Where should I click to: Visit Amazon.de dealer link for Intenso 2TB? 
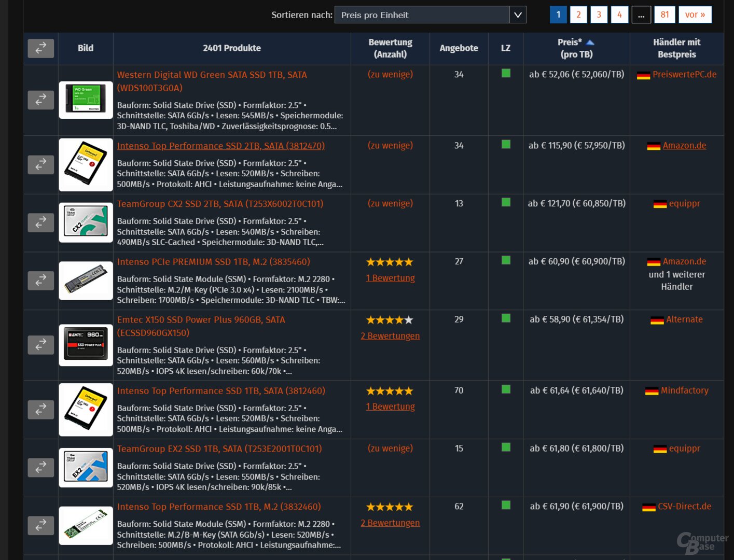point(684,146)
